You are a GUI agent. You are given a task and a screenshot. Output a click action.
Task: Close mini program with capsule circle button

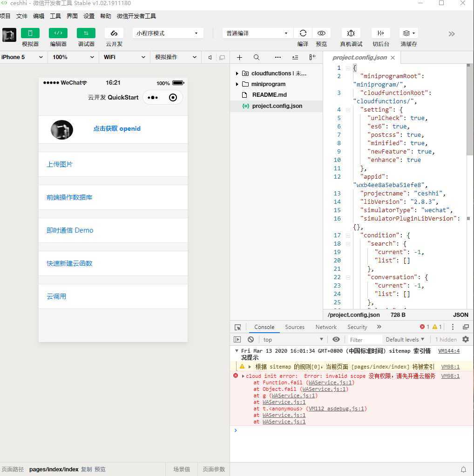tap(173, 97)
